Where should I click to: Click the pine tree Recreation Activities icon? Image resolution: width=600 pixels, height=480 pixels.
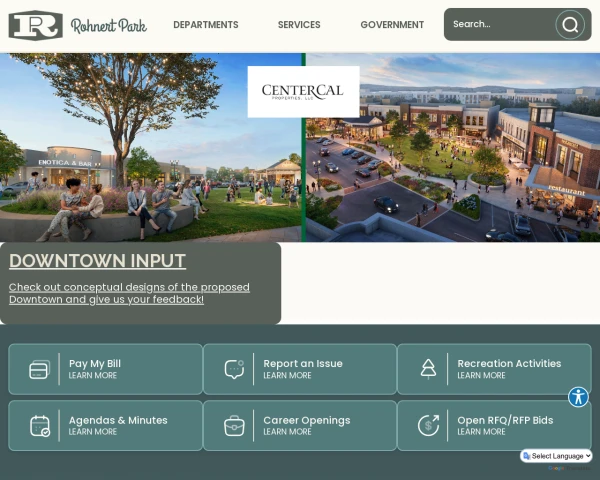pyautogui.click(x=428, y=369)
